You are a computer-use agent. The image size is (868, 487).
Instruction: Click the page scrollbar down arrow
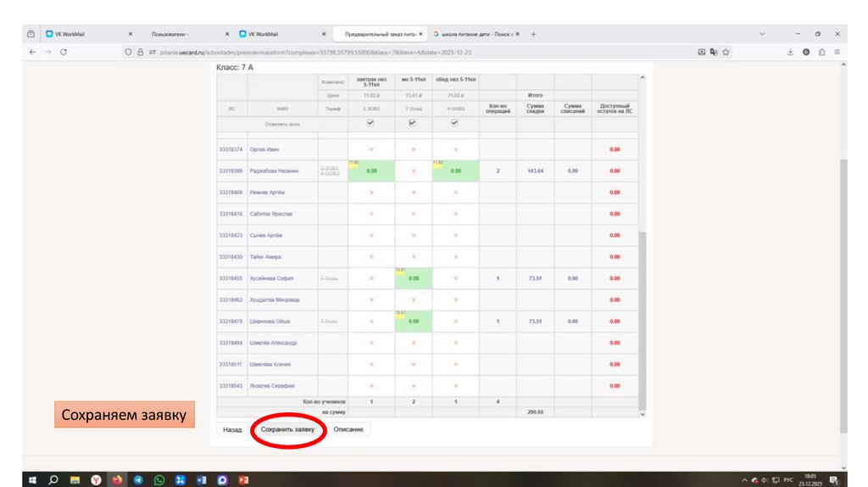click(843, 467)
